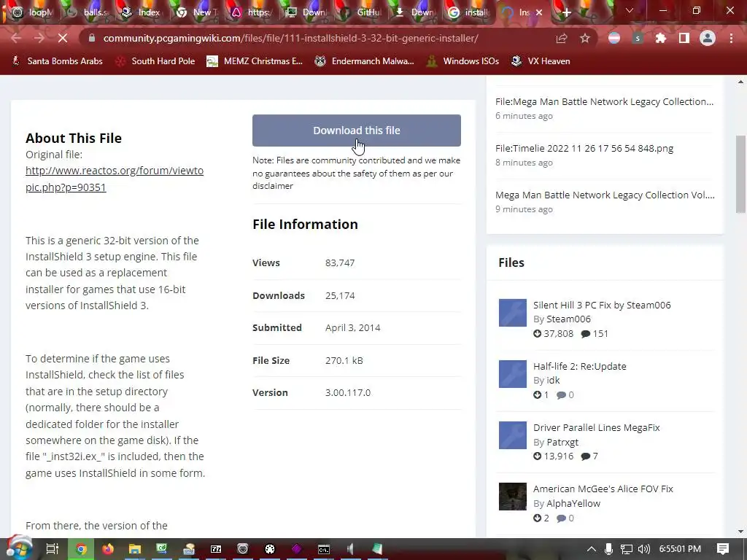Open the Endermanch Malwa... bookmark
747x560 pixels.
pyautogui.click(x=365, y=61)
